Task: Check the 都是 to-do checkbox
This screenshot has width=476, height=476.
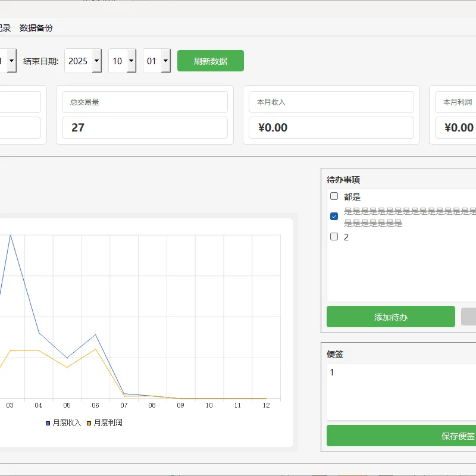Action: pyautogui.click(x=334, y=196)
